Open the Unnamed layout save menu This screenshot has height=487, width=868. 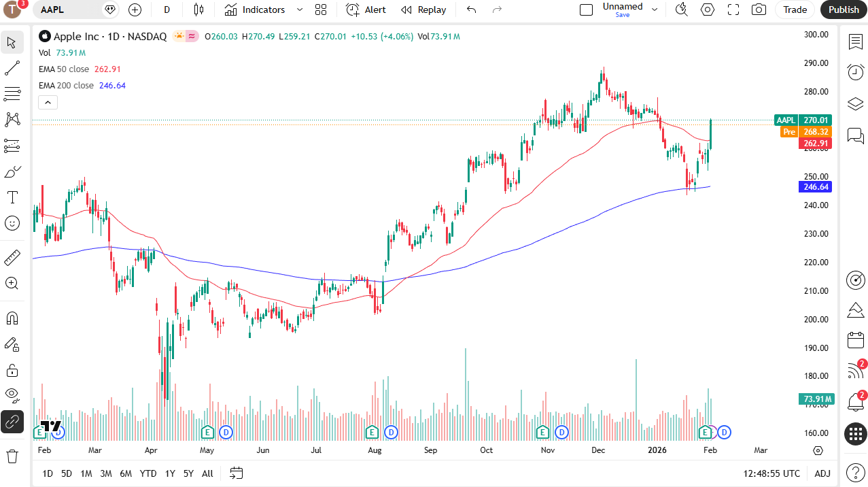623,10
